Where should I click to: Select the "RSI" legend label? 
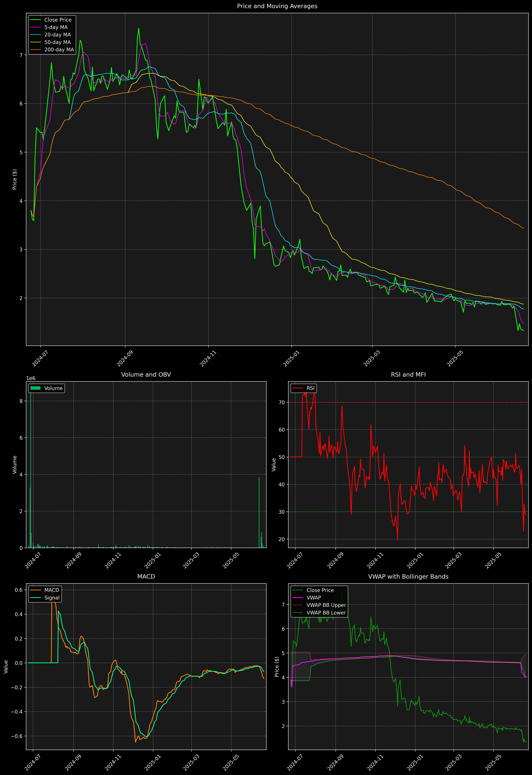coord(310,388)
